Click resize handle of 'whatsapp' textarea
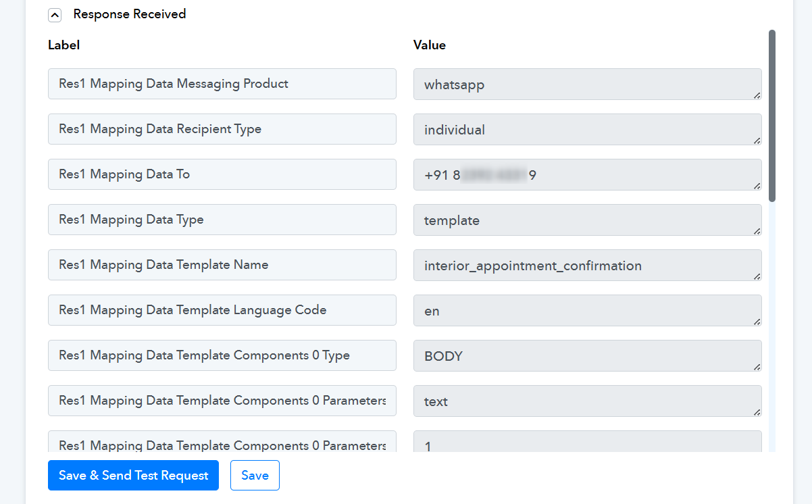812x504 pixels. tap(757, 95)
